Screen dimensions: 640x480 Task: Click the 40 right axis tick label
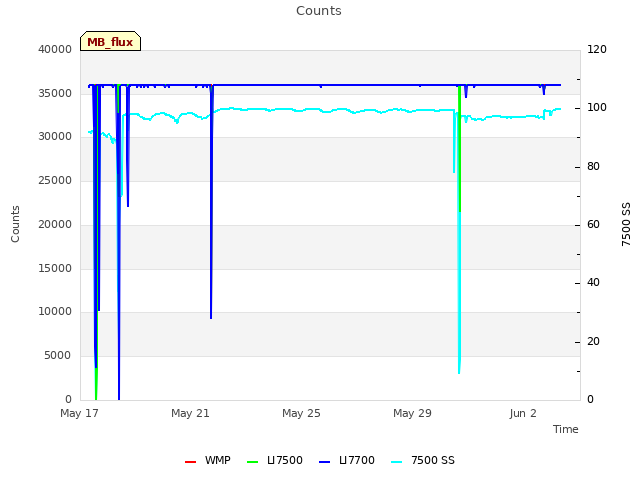593,282
